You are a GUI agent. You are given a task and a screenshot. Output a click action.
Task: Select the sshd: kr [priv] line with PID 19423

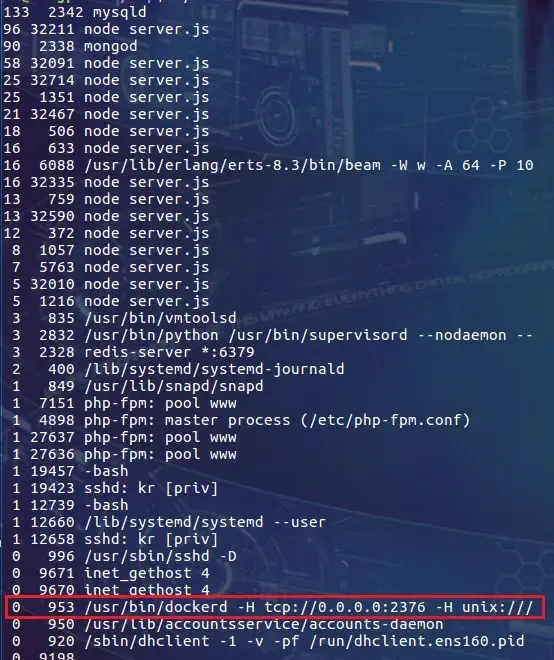click(115, 488)
